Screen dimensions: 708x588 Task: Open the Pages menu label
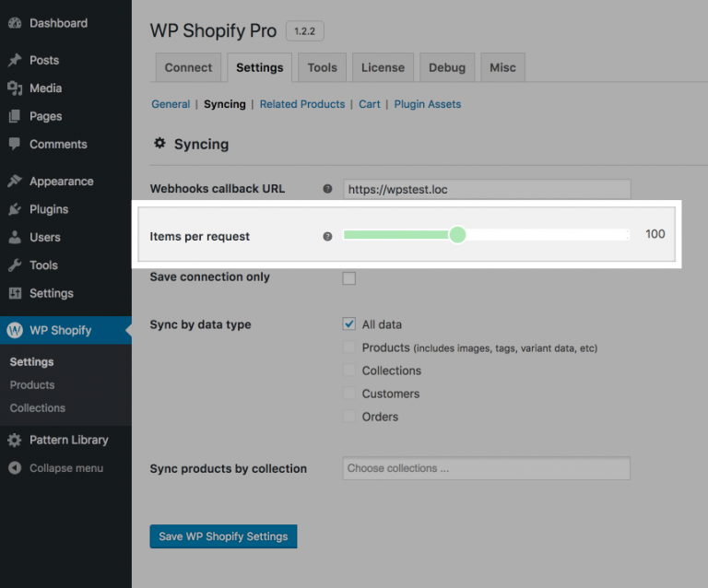(x=45, y=116)
